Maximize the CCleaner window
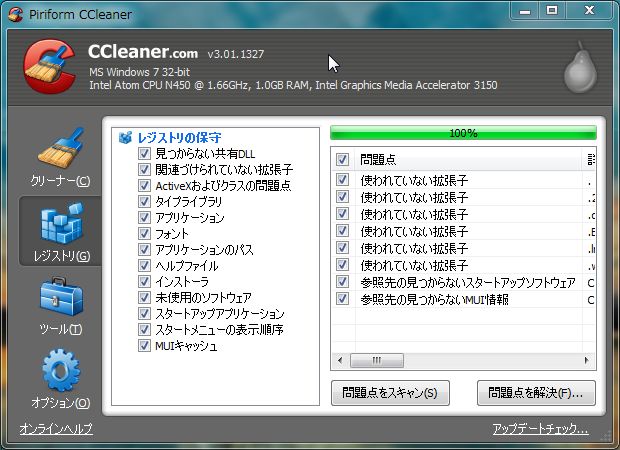Screen dimensions: 620x450 pyautogui.click(x=552, y=11)
